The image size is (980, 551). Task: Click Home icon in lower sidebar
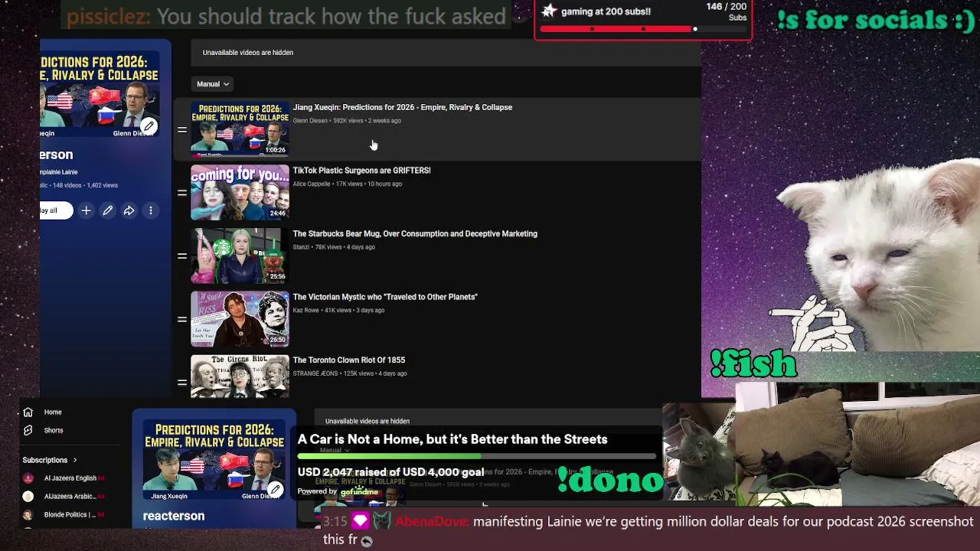click(28, 412)
